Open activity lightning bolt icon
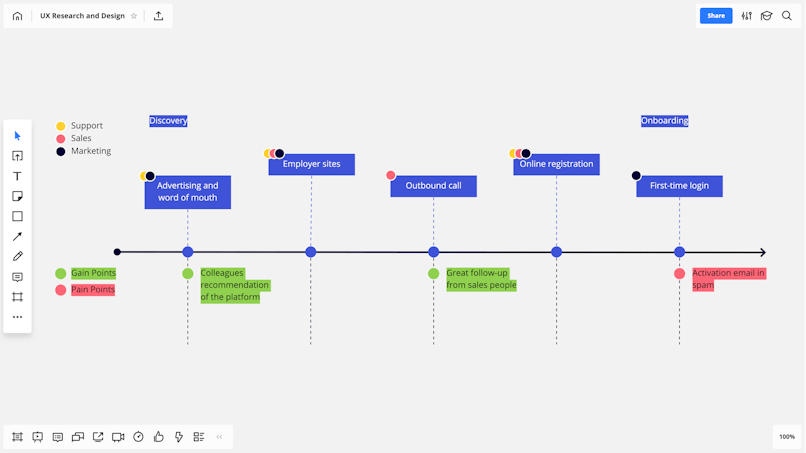This screenshot has height=453, width=806. pyautogui.click(x=178, y=437)
